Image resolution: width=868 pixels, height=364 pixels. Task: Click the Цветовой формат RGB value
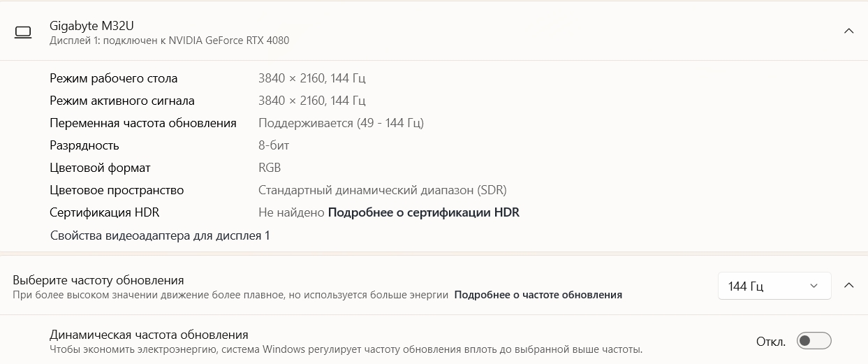coord(270,168)
